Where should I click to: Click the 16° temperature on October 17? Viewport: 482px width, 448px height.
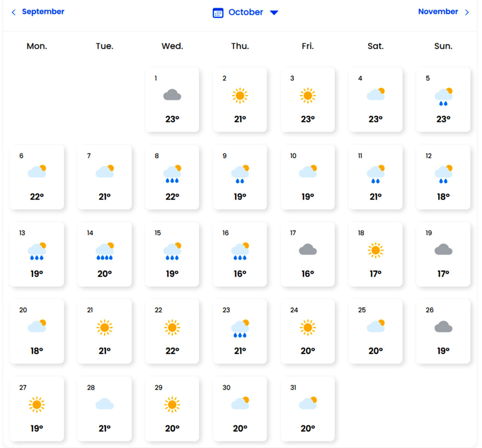click(308, 274)
